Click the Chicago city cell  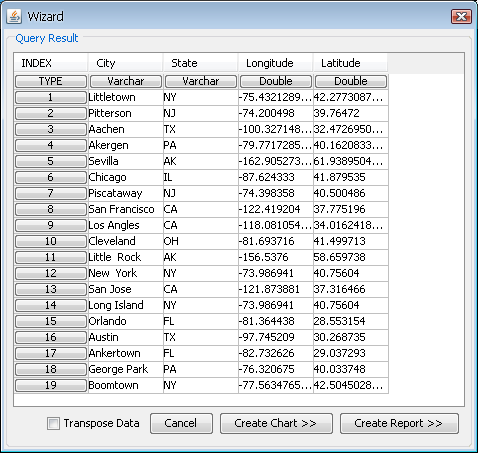click(126, 177)
